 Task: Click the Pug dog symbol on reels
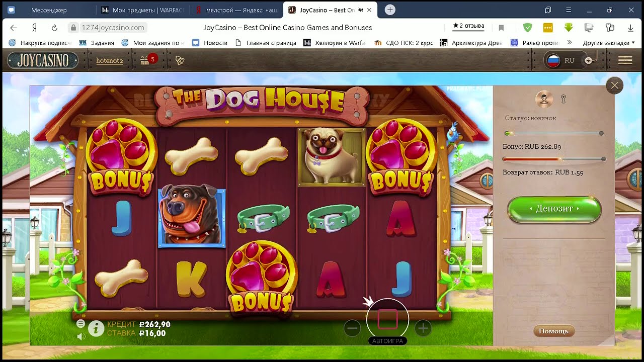coord(332,156)
